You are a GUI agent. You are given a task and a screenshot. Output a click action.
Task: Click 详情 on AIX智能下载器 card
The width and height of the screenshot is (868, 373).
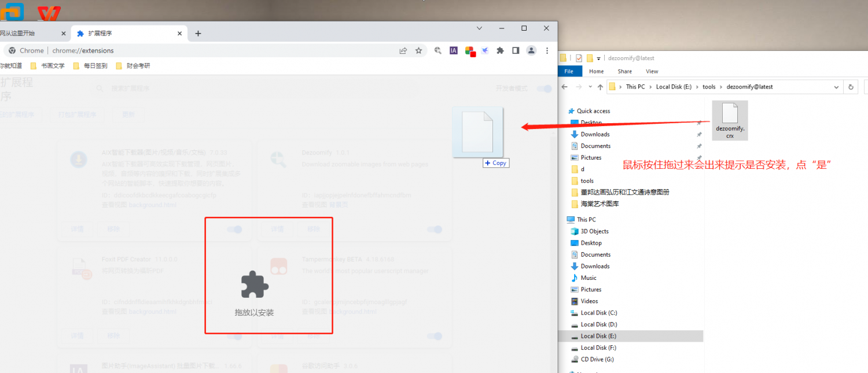(x=77, y=229)
